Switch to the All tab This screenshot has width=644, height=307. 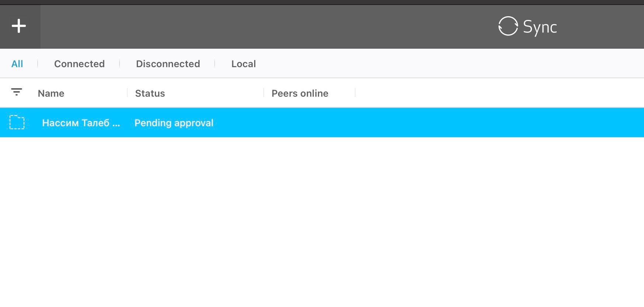[17, 64]
